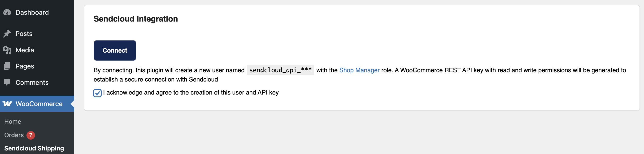Open the Orders submenu item
The height and width of the screenshot is (154, 644).
pyautogui.click(x=14, y=135)
